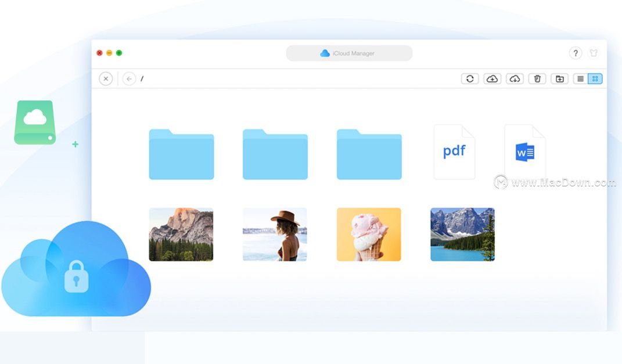Click the green cloud drive icon
This screenshot has width=622, height=364.
pyautogui.click(x=35, y=122)
